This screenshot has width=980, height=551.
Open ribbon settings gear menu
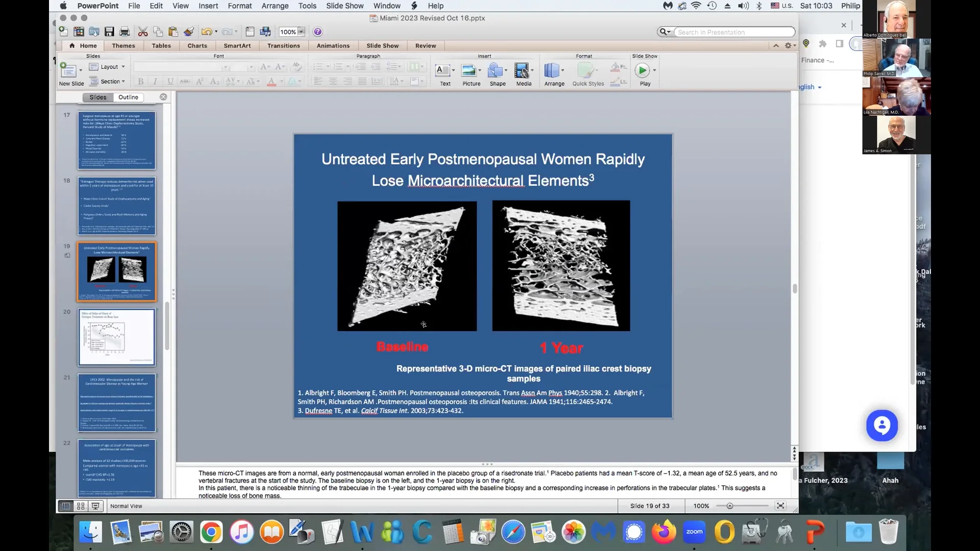click(x=790, y=45)
